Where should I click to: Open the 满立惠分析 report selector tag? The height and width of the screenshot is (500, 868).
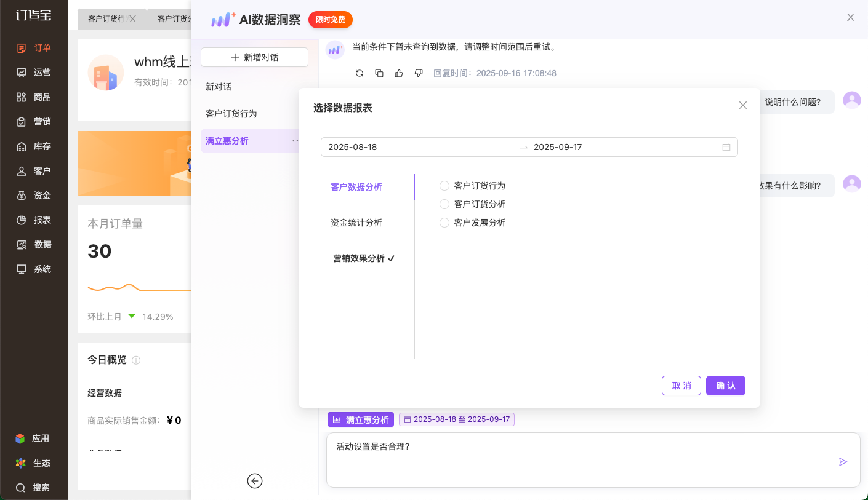point(361,419)
